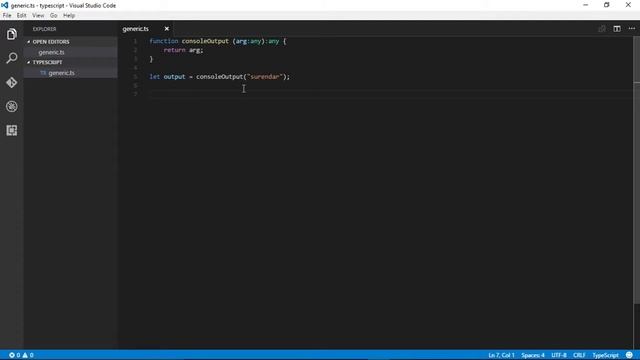Open the Edit menu

click(22, 16)
